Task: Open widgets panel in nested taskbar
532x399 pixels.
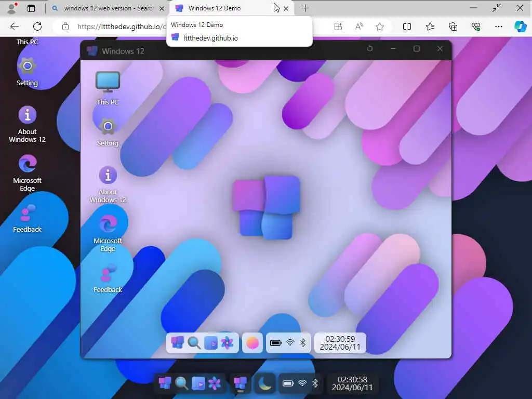Action: [x=210, y=343]
